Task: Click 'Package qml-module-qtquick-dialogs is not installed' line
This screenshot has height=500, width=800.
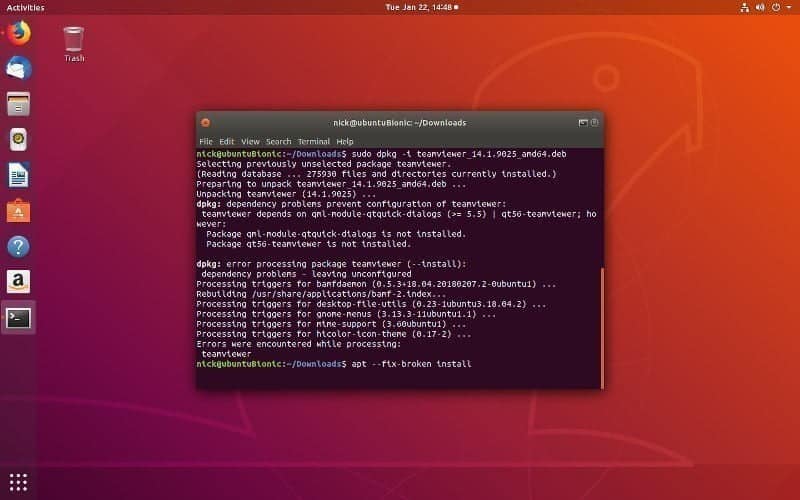Action: [x=336, y=234]
